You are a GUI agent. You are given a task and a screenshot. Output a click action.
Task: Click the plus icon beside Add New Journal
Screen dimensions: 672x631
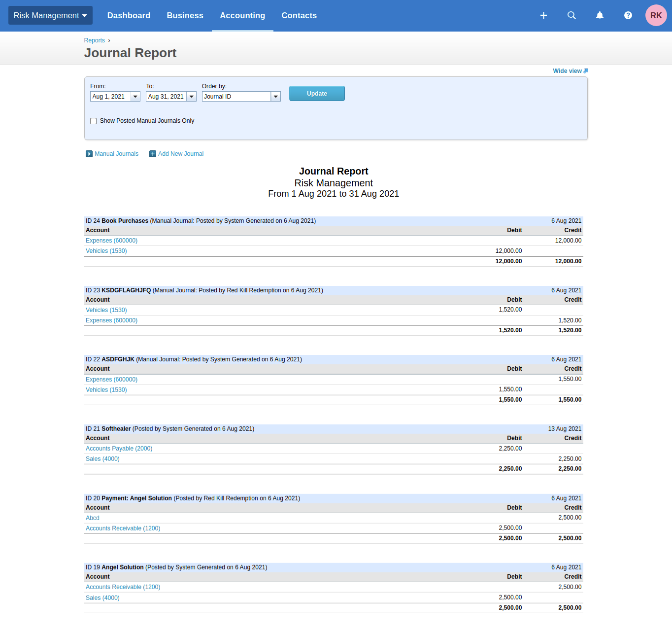coord(153,154)
